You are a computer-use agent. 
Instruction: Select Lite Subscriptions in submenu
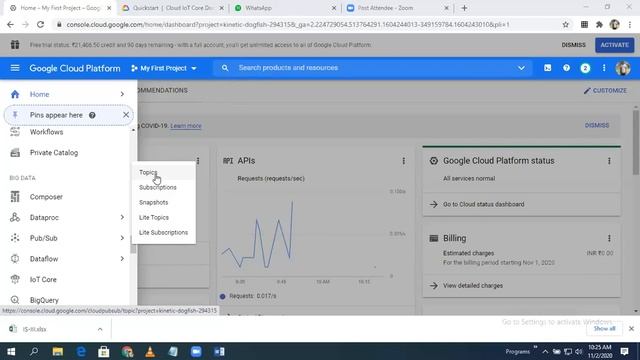(x=163, y=233)
